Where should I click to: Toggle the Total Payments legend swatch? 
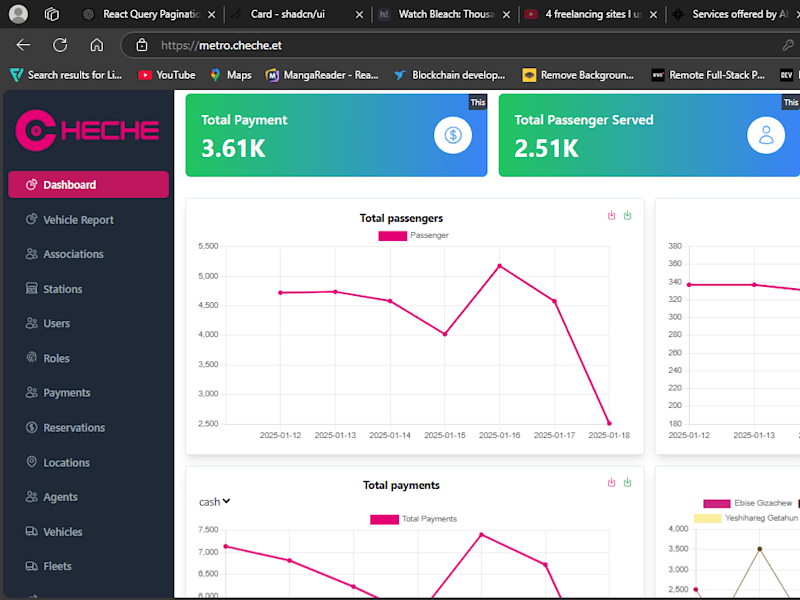[384, 519]
